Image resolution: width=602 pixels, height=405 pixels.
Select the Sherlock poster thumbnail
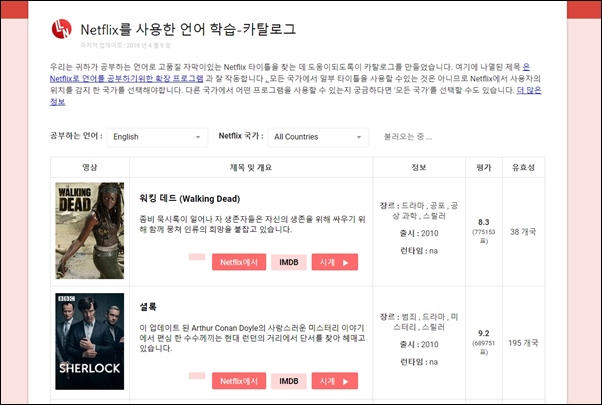pos(90,341)
